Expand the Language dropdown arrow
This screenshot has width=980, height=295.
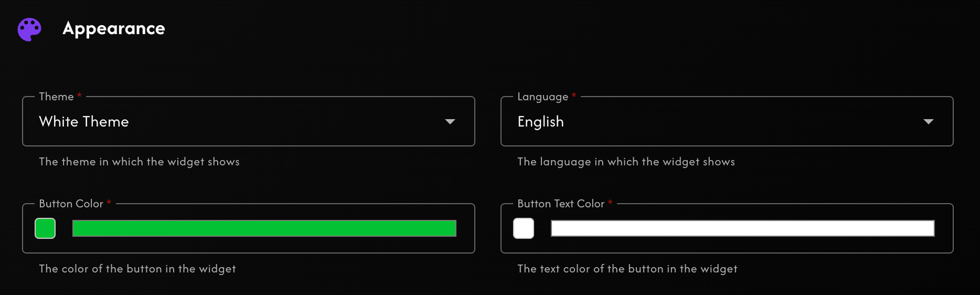[x=928, y=122]
